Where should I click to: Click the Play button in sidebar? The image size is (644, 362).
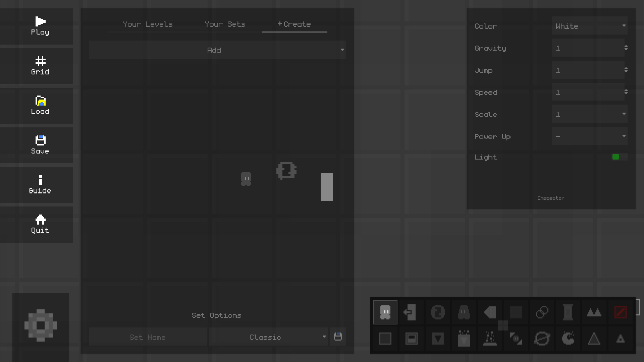[37, 26]
